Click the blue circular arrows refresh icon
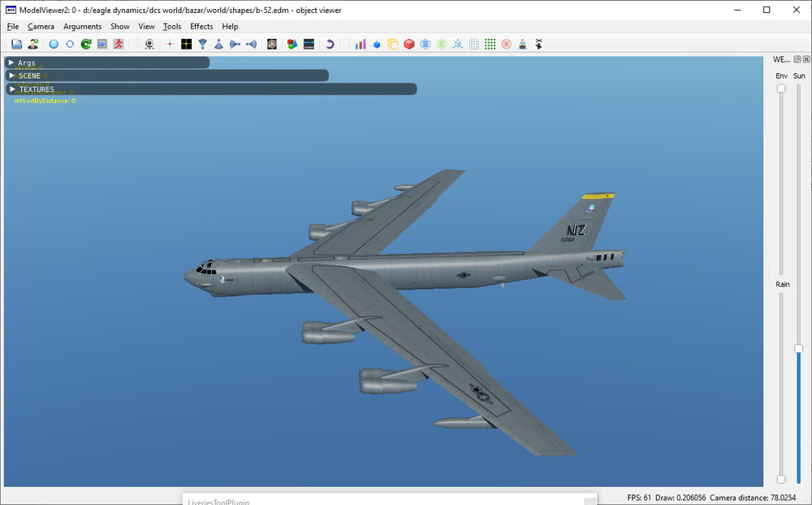This screenshot has width=812, height=505. click(x=69, y=44)
